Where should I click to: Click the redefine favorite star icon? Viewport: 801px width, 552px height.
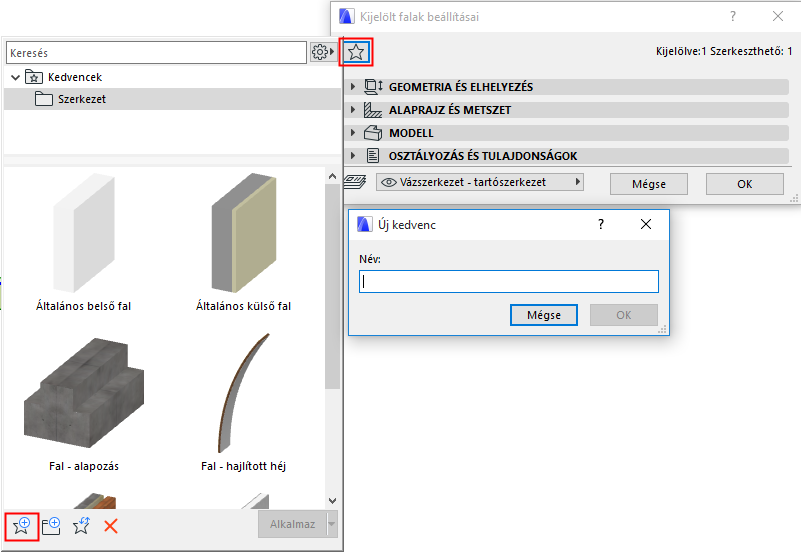pyautogui.click(x=81, y=525)
